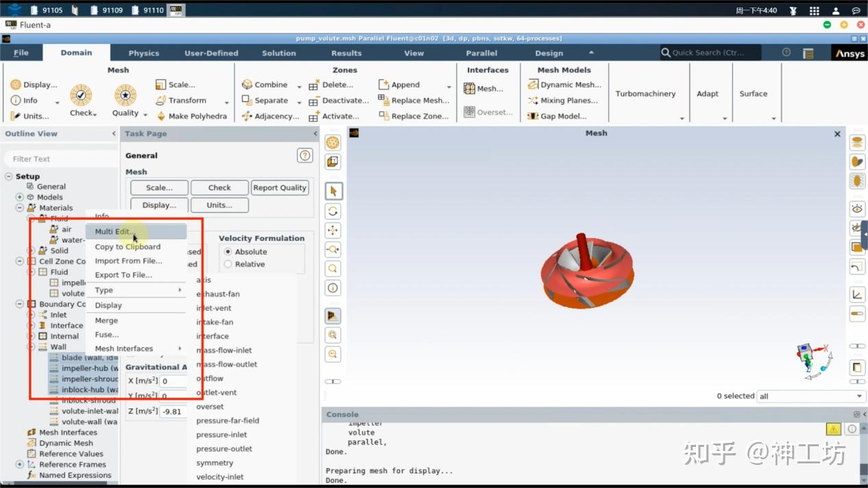868x488 pixels.
Task: Open the Adjacency tool
Action: click(270, 116)
